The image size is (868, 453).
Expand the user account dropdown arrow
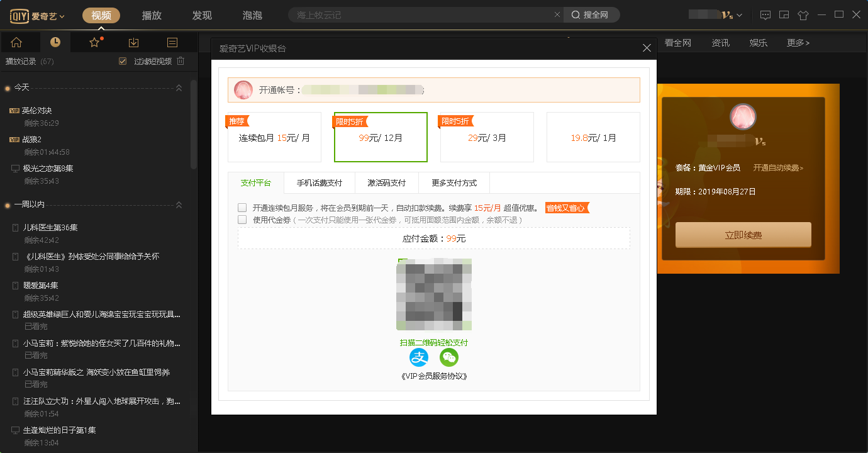tap(739, 15)
